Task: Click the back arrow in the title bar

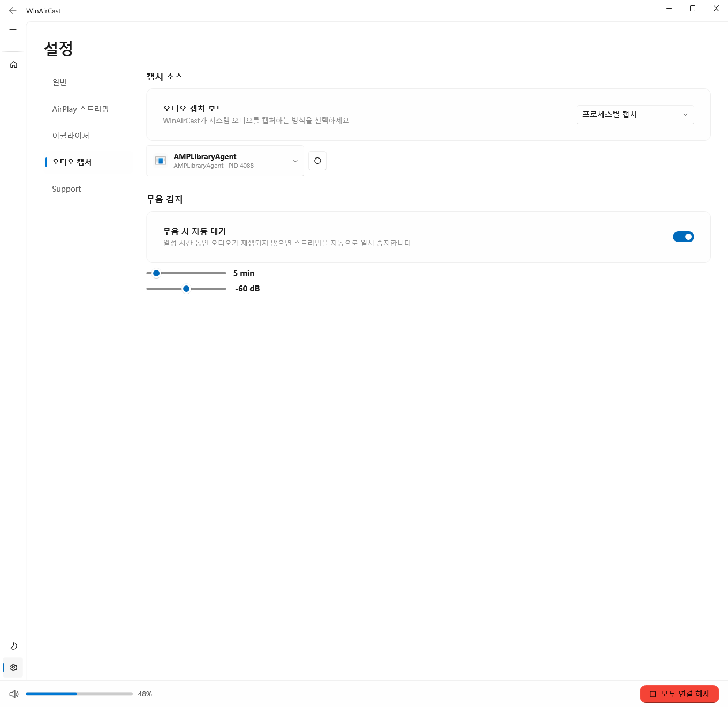Action: (x=13, y=11)
